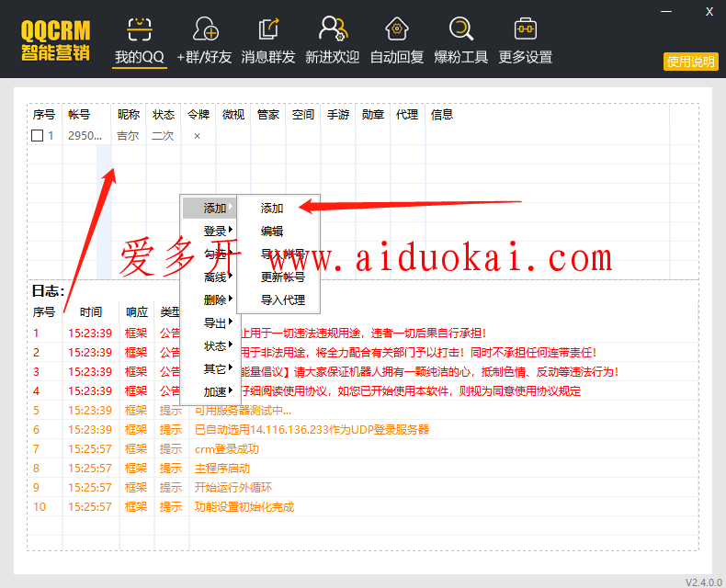Click the 使用说明 button
The image size is (726, 588).
pyautogui.click(x=690, y=62)
